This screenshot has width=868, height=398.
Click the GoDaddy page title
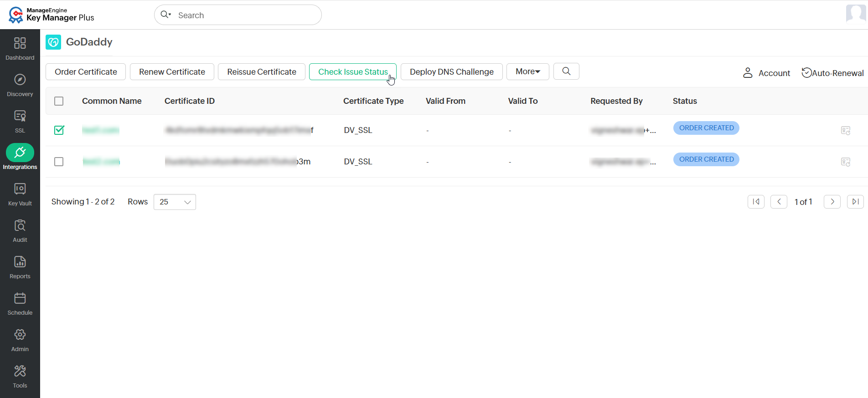89,42
